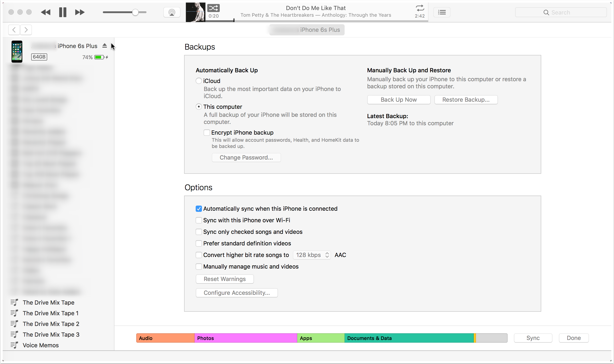
Task: Open The Drive Mix Tape 2 playlist
Action: [51, 324]
